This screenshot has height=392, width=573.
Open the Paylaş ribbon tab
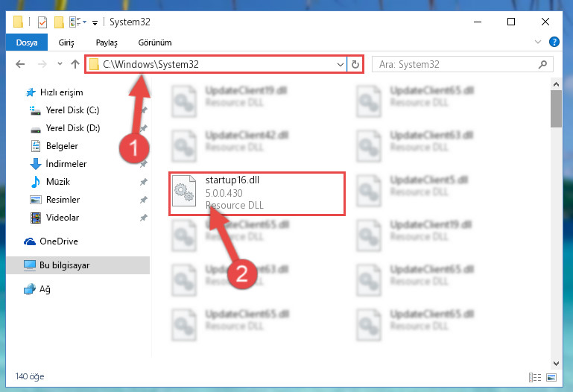107,42
